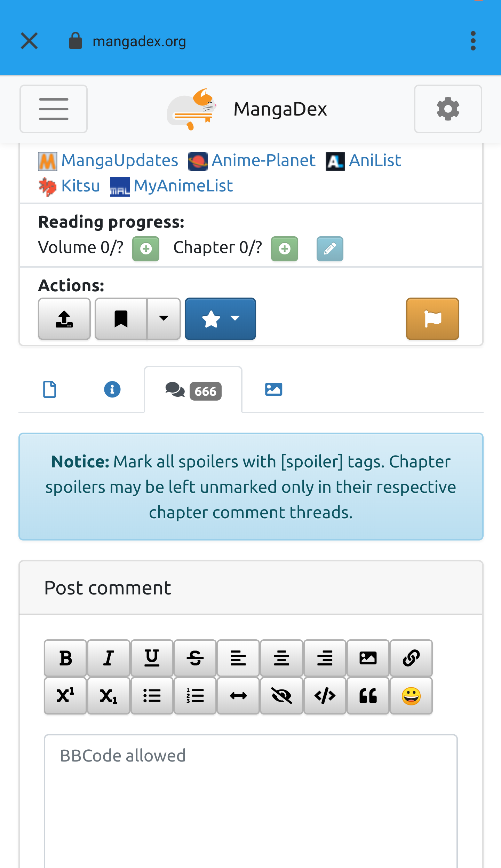Click the upload chapter icon button
This screenshot has width=501, height=868.
pos(64,319)
